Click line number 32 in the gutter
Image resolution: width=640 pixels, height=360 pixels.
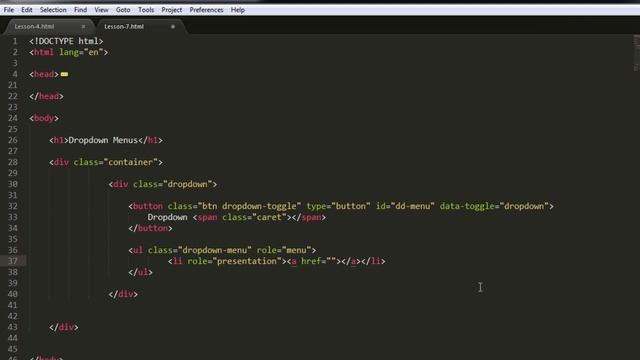point(13,206)
